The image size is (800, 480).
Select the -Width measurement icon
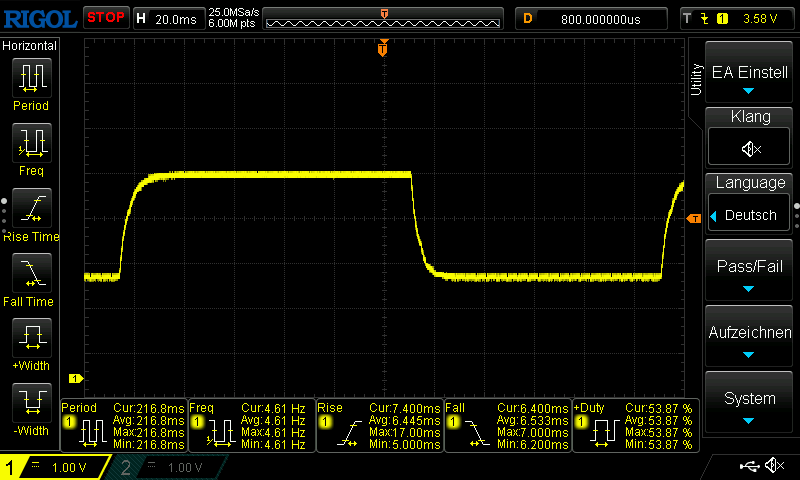tap(32, 402)
